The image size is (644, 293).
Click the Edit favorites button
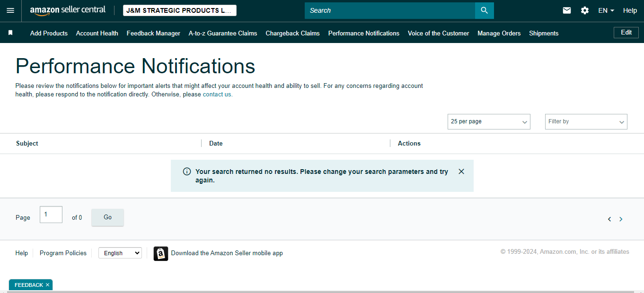tap(626, 33)
